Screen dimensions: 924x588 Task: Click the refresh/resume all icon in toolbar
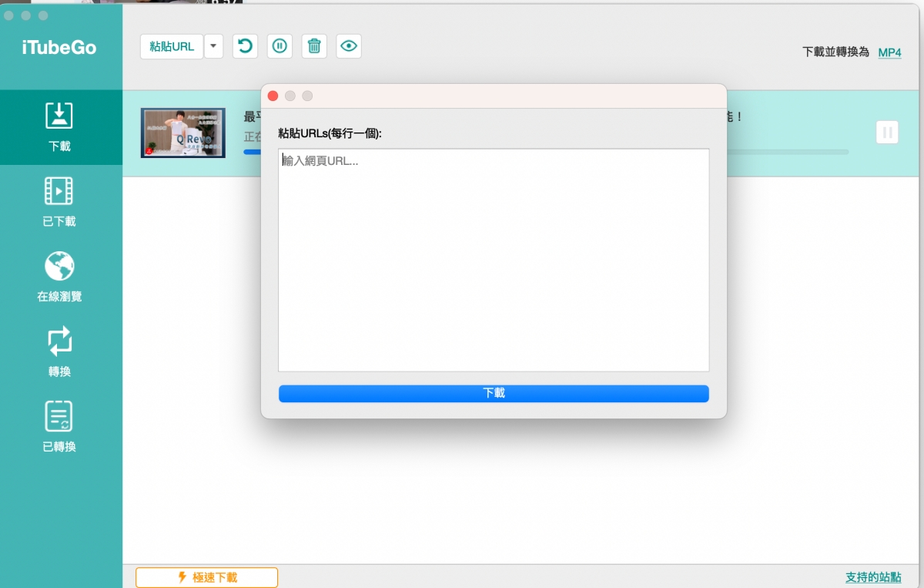pos(245,46)
